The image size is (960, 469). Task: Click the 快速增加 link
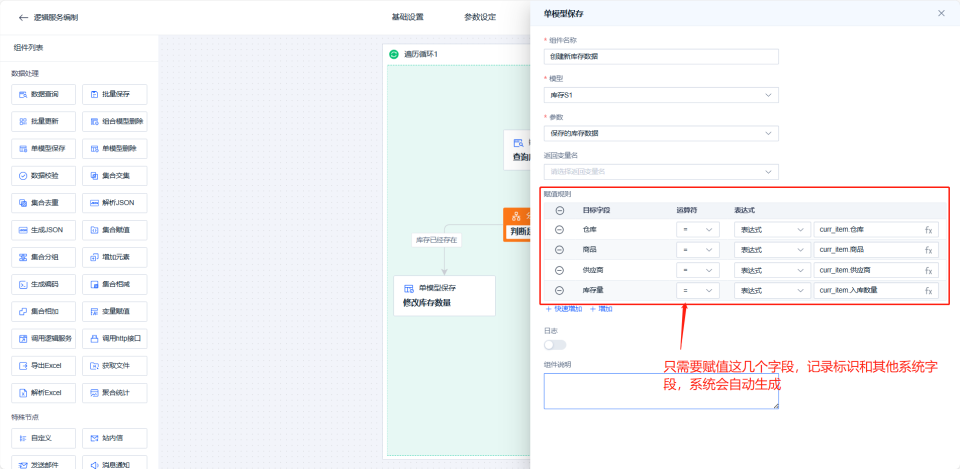point(563,309)
